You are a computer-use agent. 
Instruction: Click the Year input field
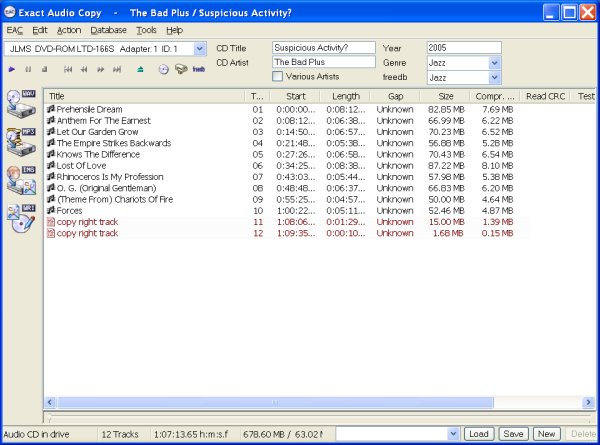pyautogui.click(x=464, y=48)
